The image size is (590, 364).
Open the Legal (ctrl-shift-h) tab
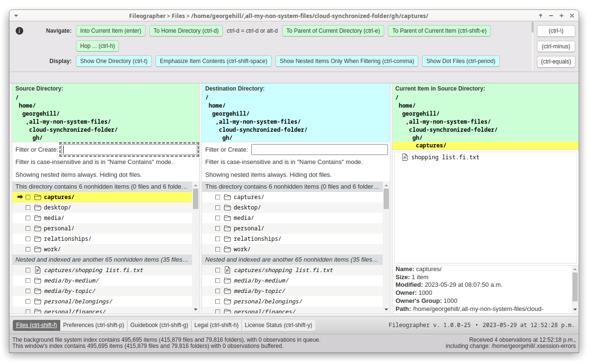click(216, 325)
